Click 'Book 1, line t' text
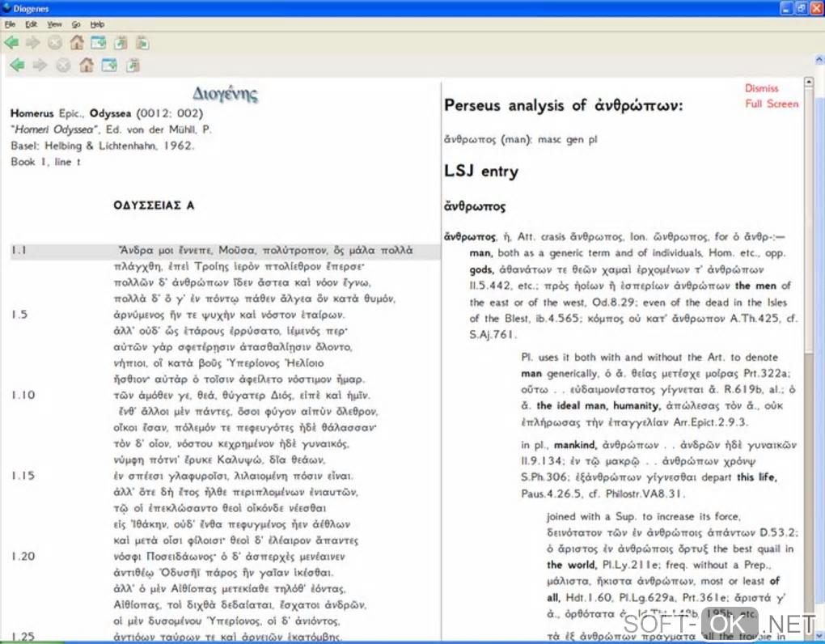Screen dimensions: 825x644 pyautogui.click(x=46, y=162)
